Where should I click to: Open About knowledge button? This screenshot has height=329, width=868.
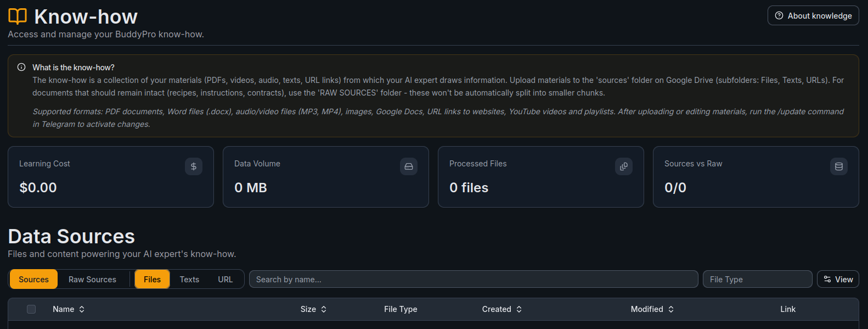tap(813, 15)
